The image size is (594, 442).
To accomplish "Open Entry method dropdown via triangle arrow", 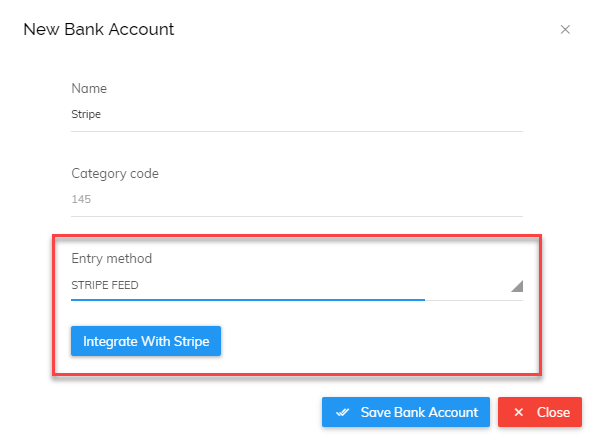I will click(x=517, y=286).
